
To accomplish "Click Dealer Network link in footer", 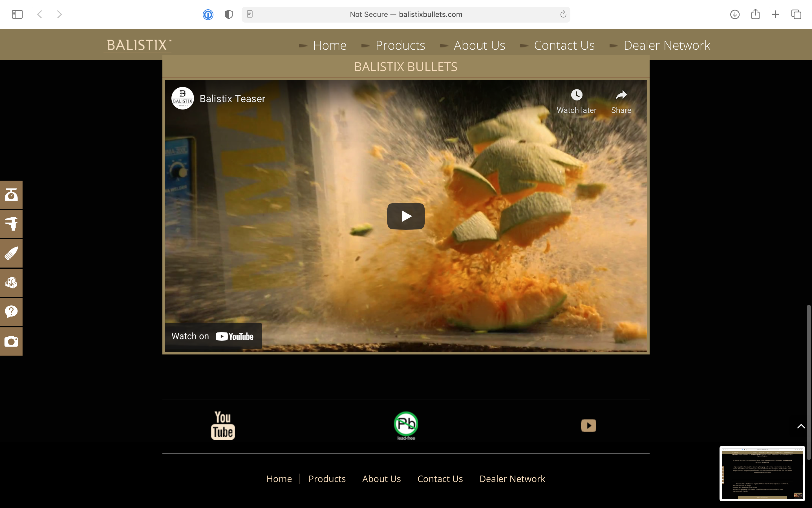I will point(512,478).
